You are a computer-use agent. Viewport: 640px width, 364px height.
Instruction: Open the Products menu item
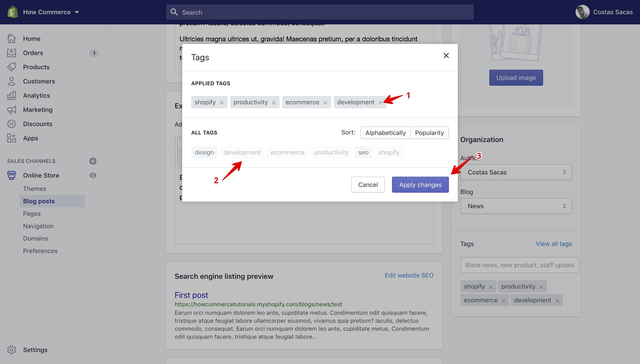click(x=36, y=67)
